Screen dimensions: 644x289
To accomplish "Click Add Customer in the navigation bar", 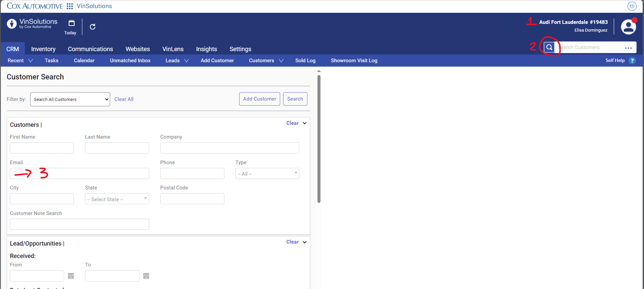I will 217,61.
